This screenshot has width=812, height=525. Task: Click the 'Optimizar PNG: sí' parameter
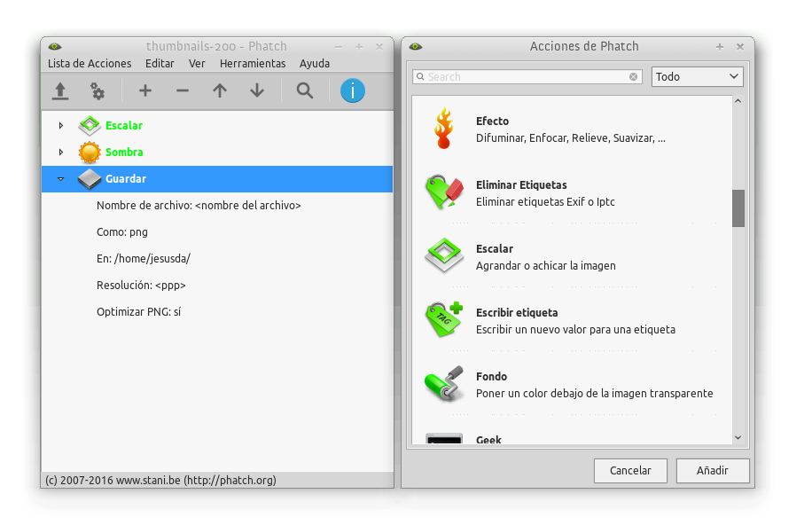pyautogui.click(x=139, y=312)
